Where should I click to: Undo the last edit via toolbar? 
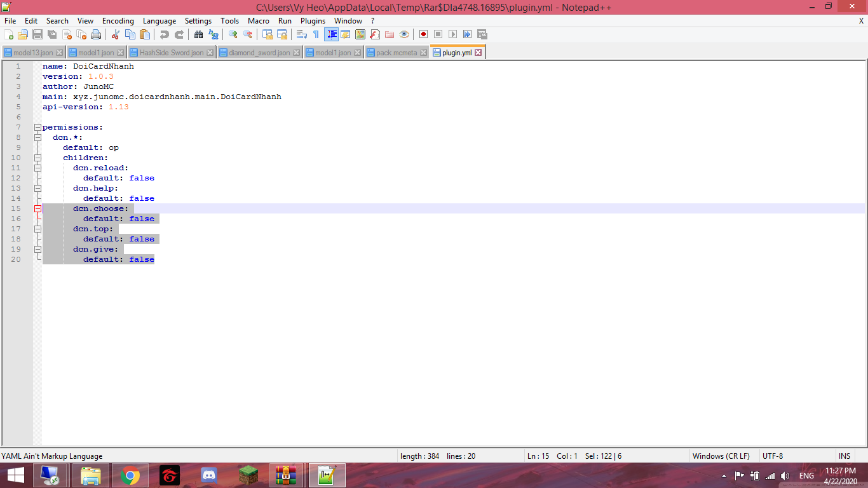[x=165, y=34]
